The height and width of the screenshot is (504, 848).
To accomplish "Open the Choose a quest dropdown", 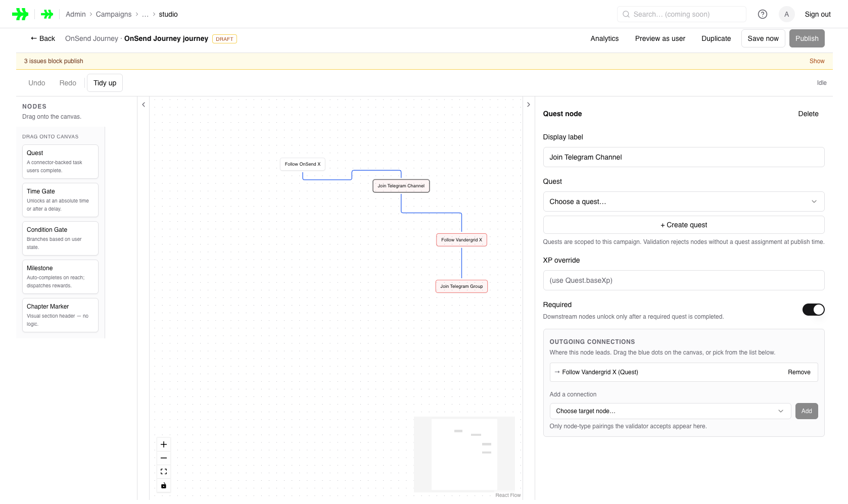I will point(684,201).
